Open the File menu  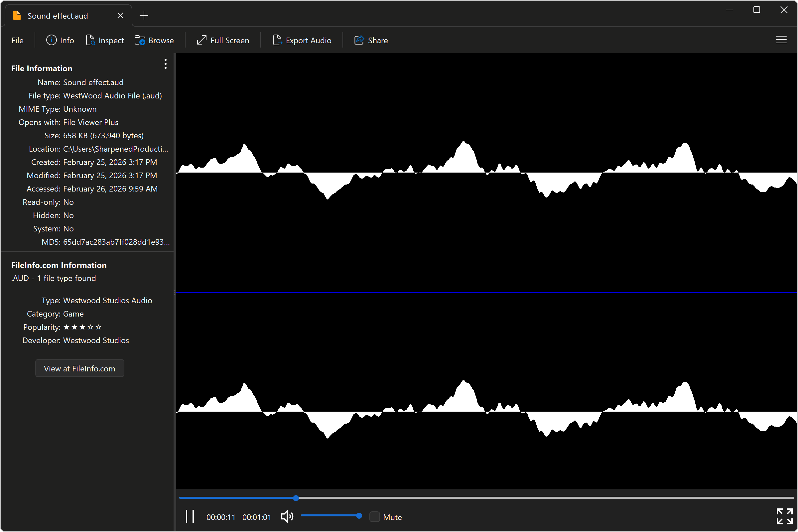click(17, 40)
